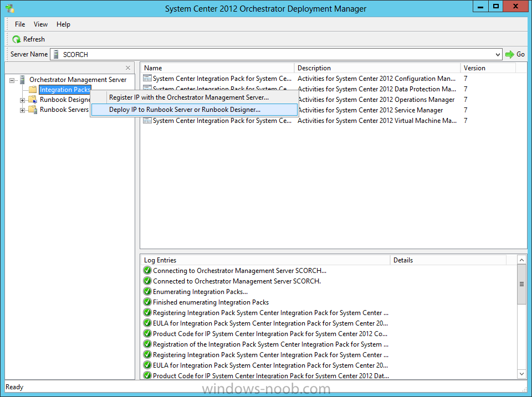Choose Deploy IP to Runbook Server or Designer

pyautogui.click(x=195, y=110)
